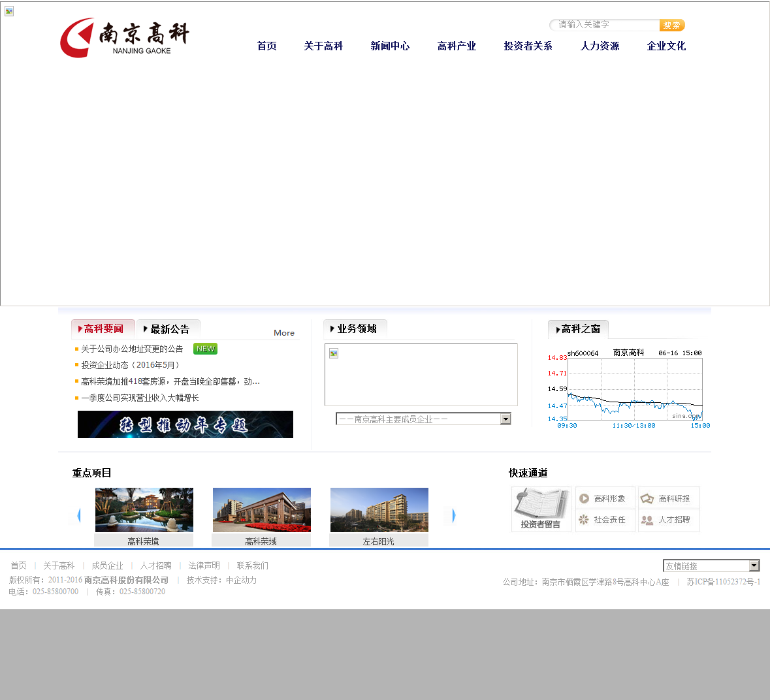
Task: Click the 左右阳光 caption label
Action: (378, 541)
